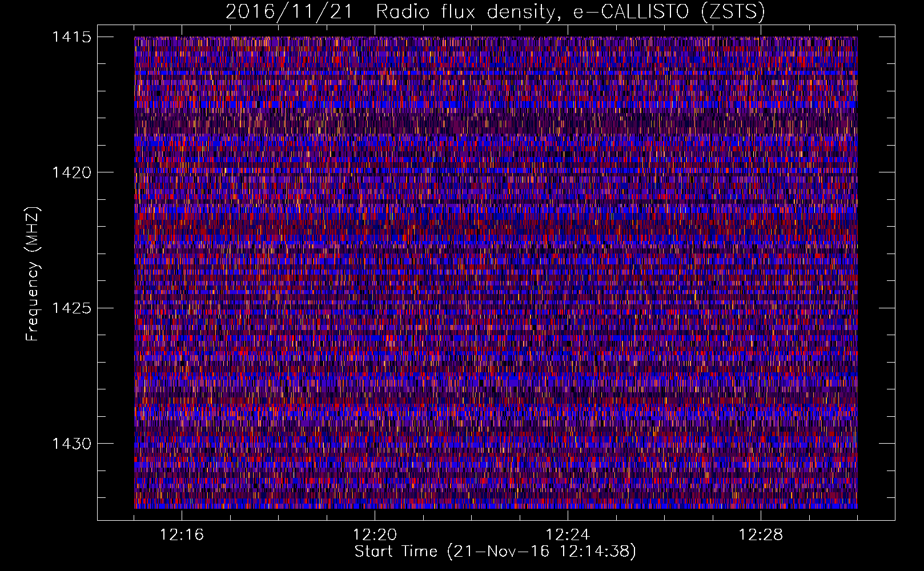This screenshot has width=924, height=571.
Task: Click the 12:24 time tick label
Action: pyautogui.click(x=568, y=535)
